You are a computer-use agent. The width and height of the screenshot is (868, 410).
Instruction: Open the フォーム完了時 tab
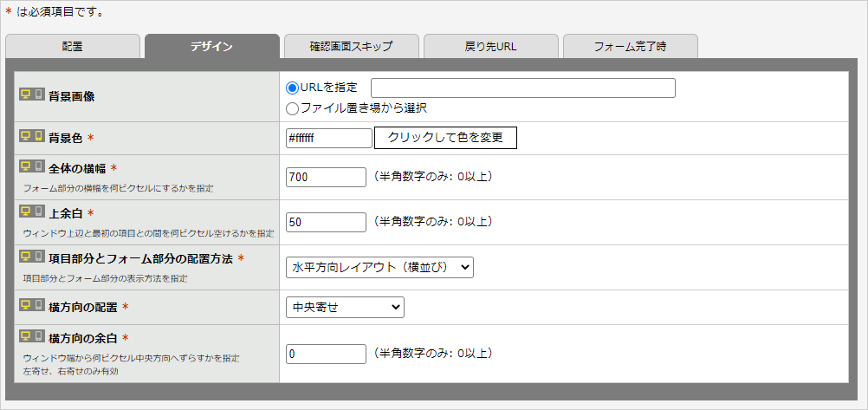(631, 46)
